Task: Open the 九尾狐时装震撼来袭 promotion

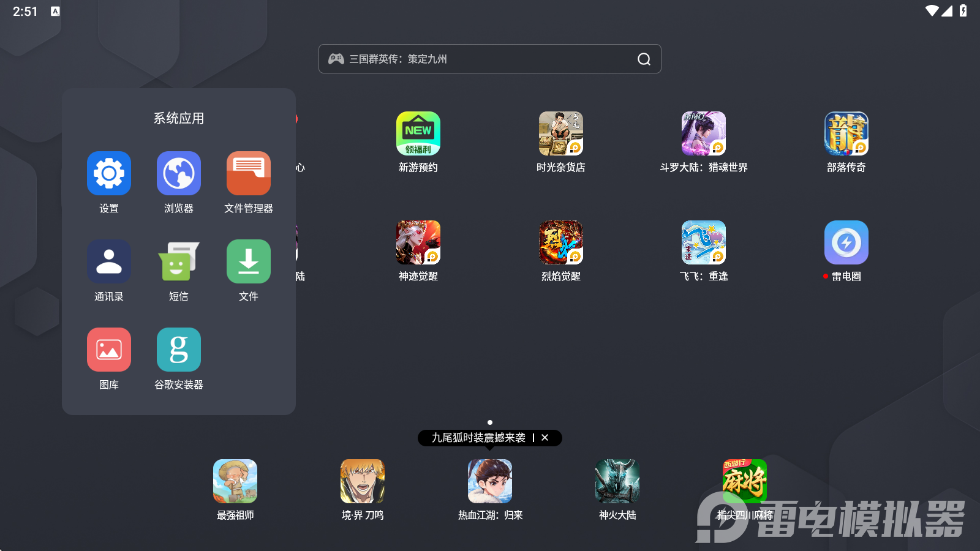Action: coord(478,438)
